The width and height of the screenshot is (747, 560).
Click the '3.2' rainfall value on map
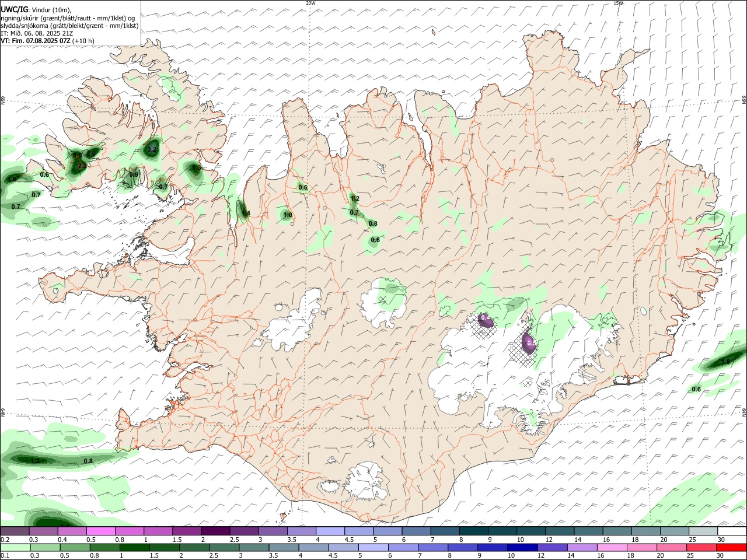tap(152, 150)
